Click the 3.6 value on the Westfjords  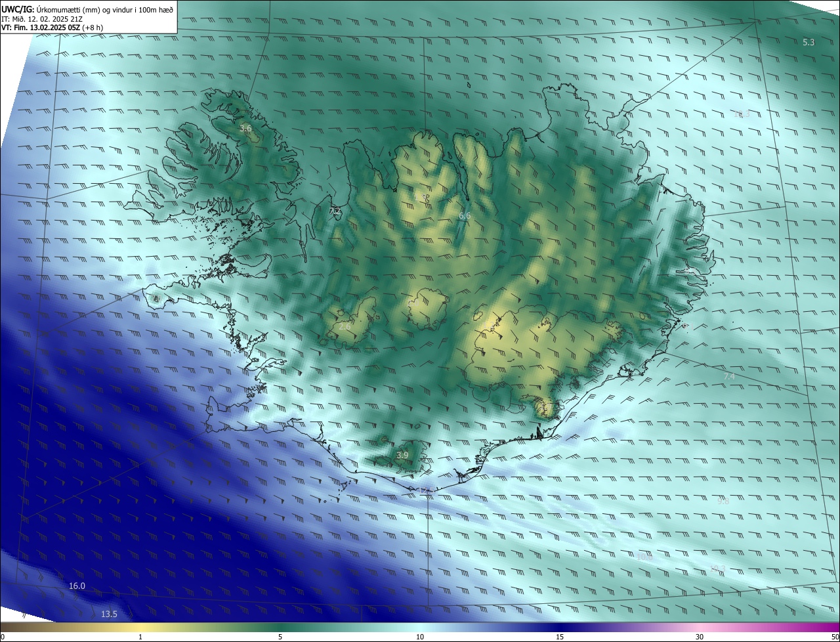coord(245,128)
